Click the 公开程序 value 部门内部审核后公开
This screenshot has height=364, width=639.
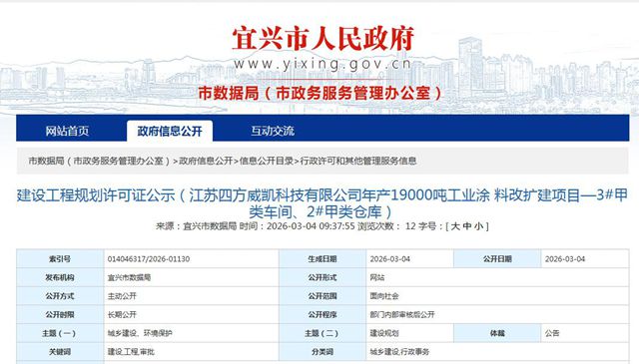402,315
